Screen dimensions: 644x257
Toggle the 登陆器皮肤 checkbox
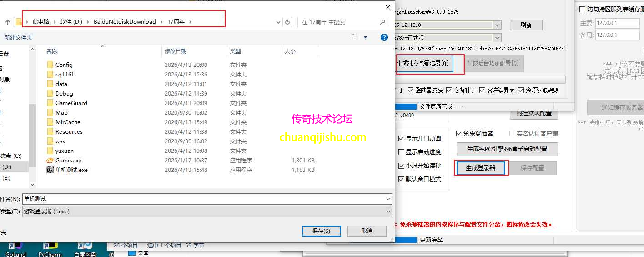[411, 90]
